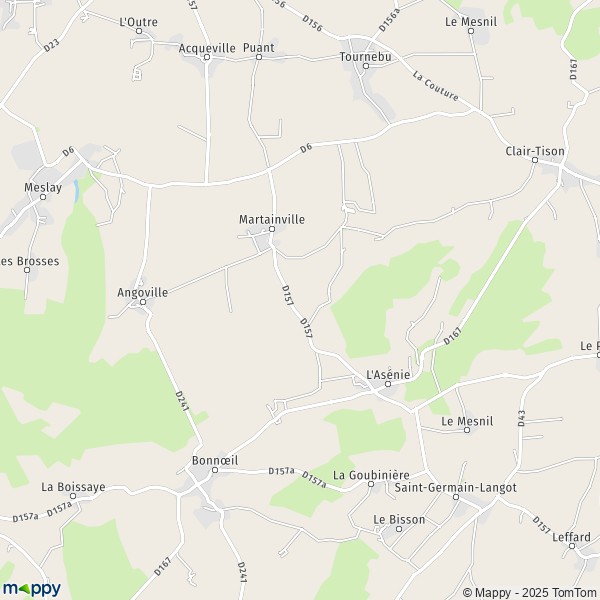Select the La Goubinière marker
600x600 pixels.
point(371,484)
